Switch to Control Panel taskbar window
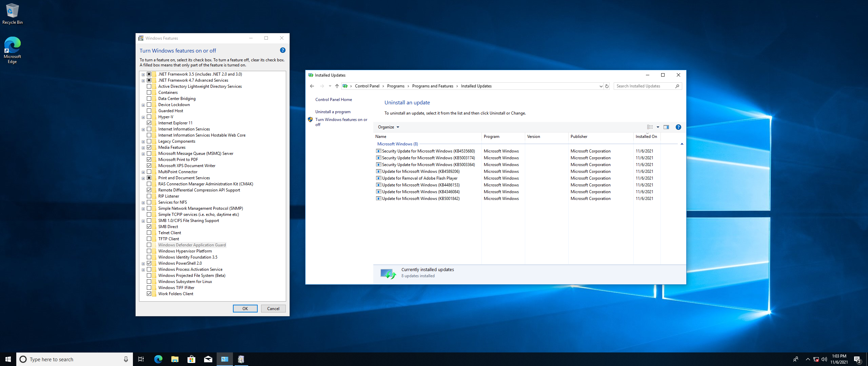Screen dimensions: 868x366 pyautogui.click(x=224, y=359)
